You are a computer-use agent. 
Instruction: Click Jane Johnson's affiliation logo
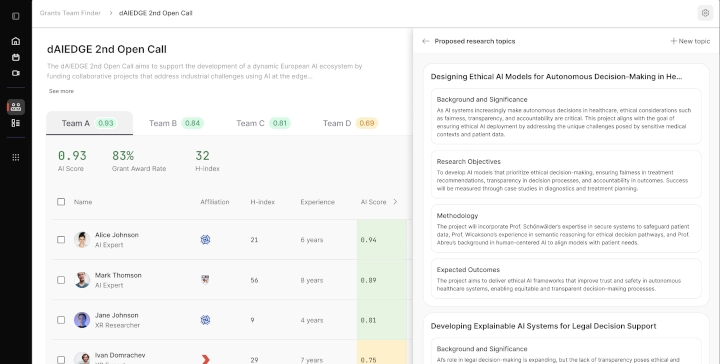click(x=205, y=320)
